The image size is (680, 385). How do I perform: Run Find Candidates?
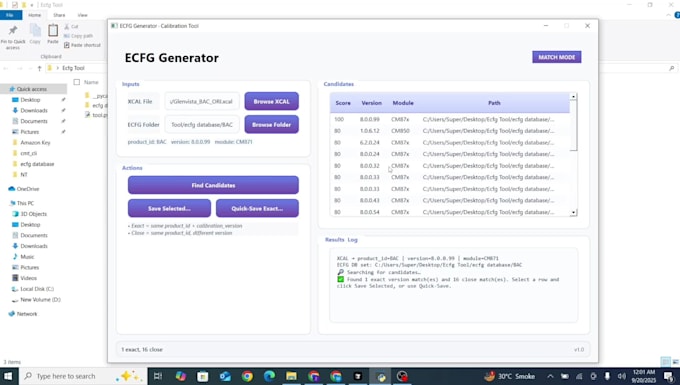click(213, 185)
